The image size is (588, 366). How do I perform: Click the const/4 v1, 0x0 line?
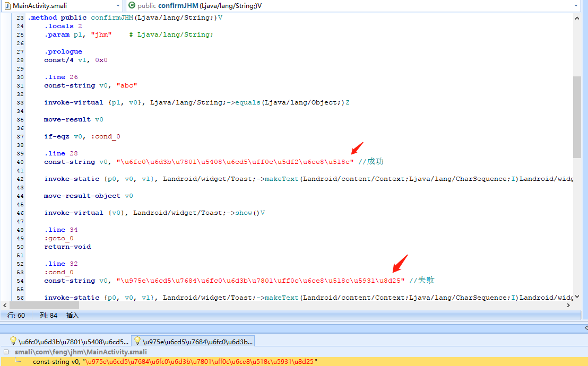pos(76,60)
